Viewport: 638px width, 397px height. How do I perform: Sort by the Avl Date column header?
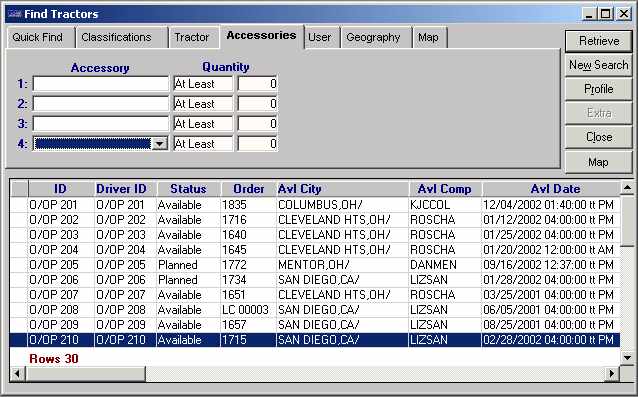tap(551, 189)
